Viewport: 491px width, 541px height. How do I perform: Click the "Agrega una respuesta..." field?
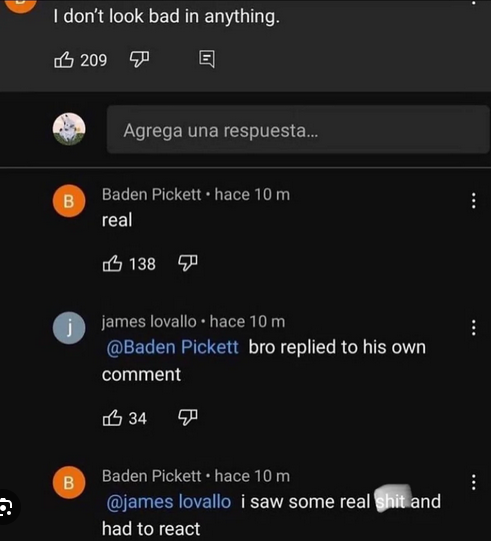click(298, 130)
